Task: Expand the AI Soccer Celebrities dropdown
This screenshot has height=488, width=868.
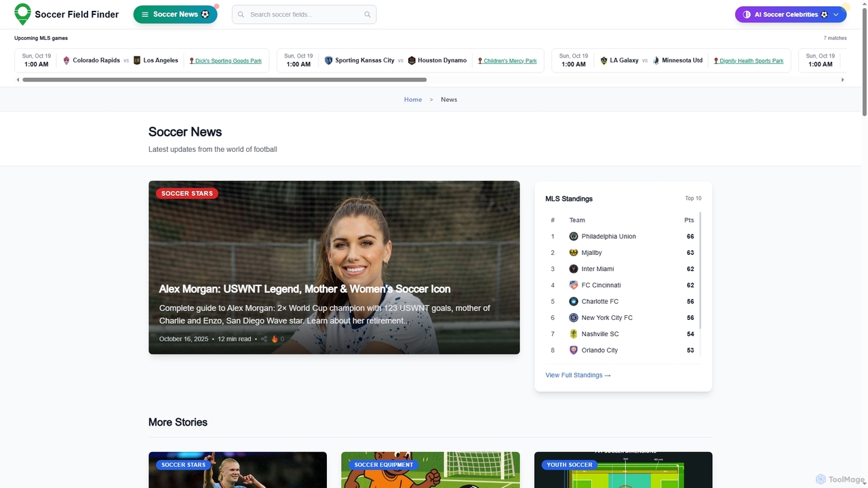Action: [791, 14]
